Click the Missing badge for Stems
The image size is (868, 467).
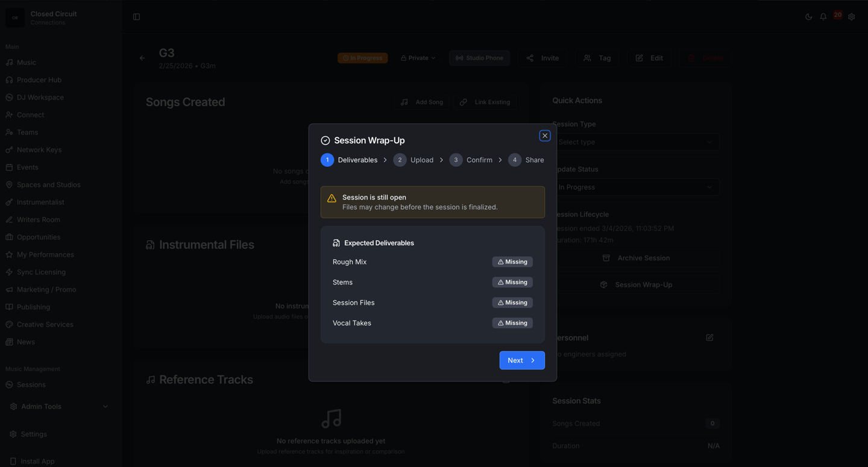(x=512, y=283)
